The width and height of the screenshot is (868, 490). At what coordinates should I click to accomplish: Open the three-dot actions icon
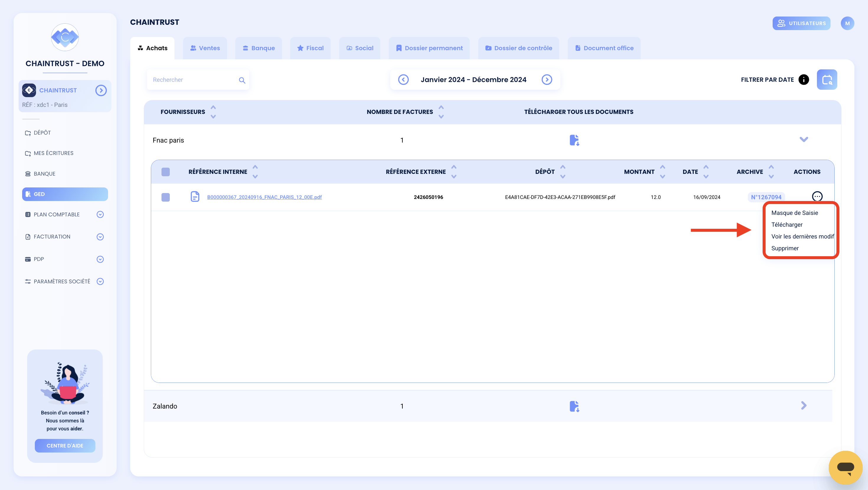point(817,197)
